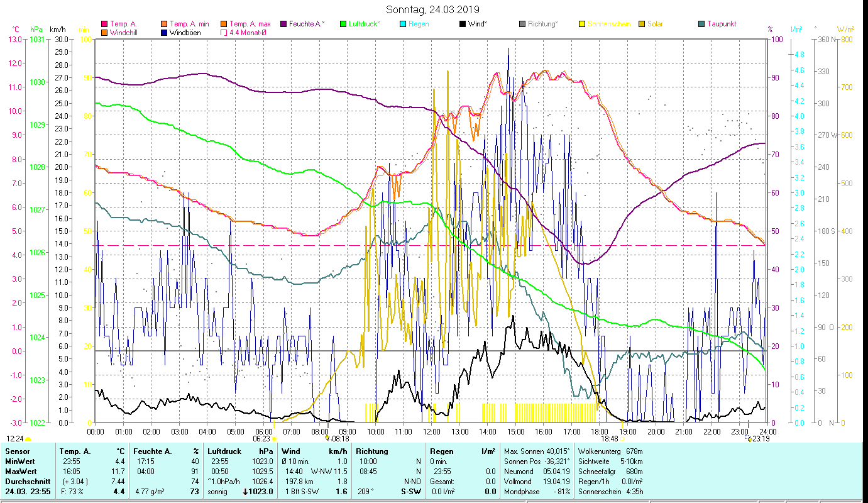Click the 'Vollmond 19.04.19' entry

536,482
